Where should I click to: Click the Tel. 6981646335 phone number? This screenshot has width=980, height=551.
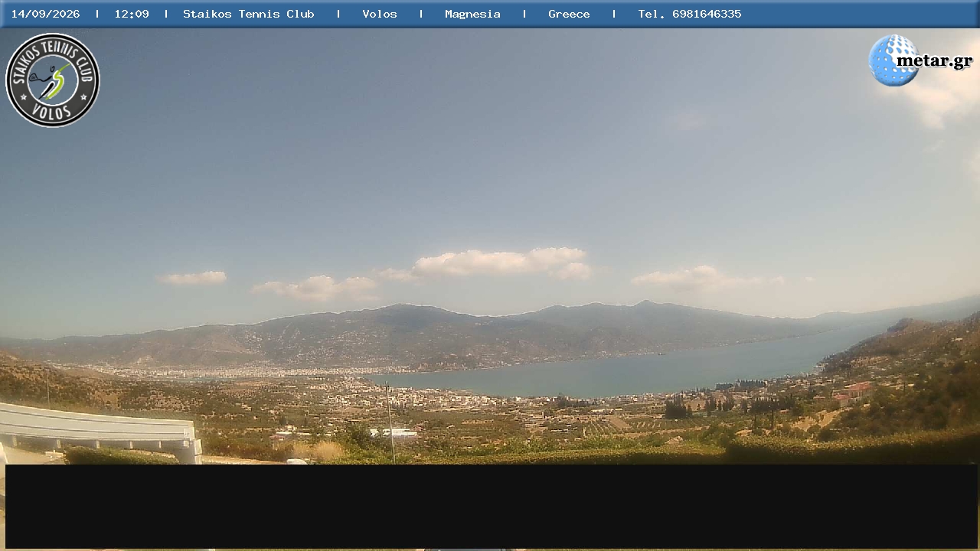[690, 14]
